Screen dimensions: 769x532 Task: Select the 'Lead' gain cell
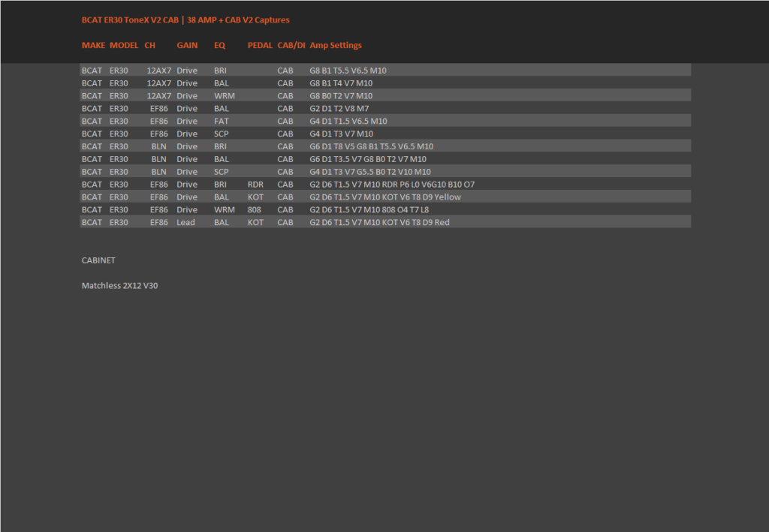pos(186,222)
